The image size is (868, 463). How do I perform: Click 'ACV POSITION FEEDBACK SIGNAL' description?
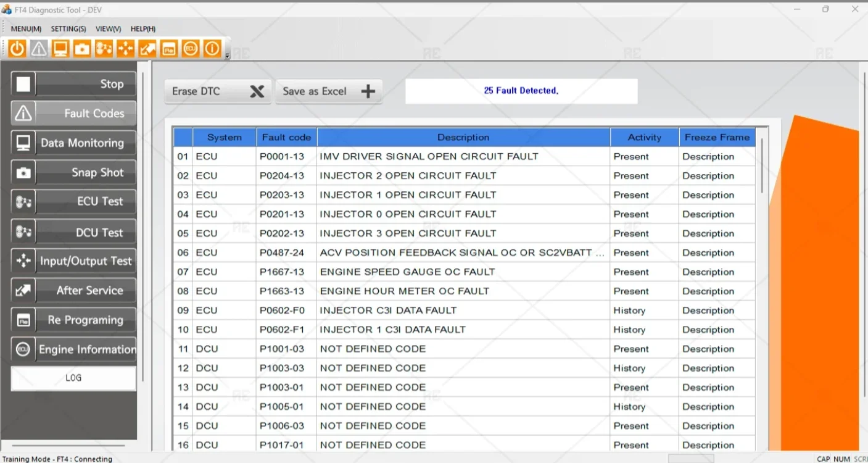pos(461,252)
